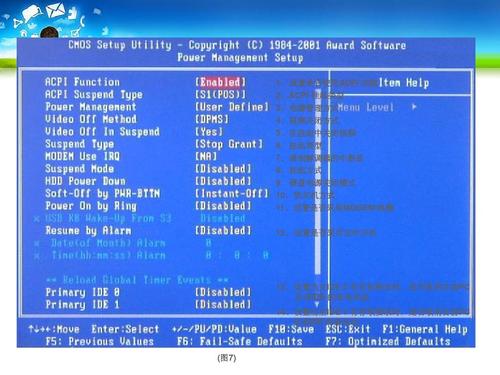Screen dimensions: 500x375
Task: Click the Video Off Method label
Action: coord(91,119)
